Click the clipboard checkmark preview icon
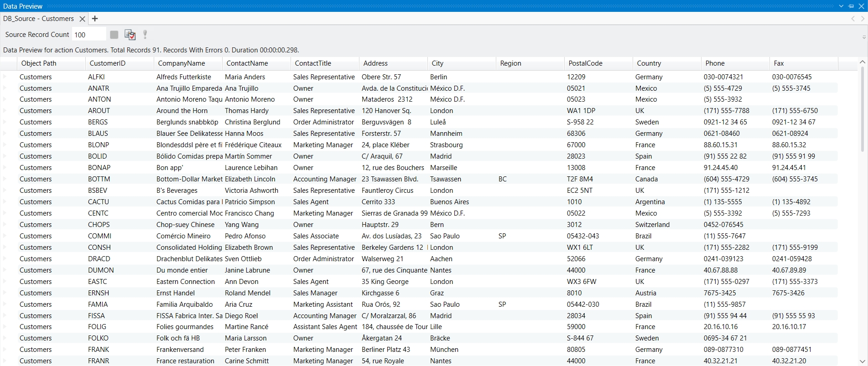This screenshot has height=366, width=868. pyautogui.click(x=130, y=35)
